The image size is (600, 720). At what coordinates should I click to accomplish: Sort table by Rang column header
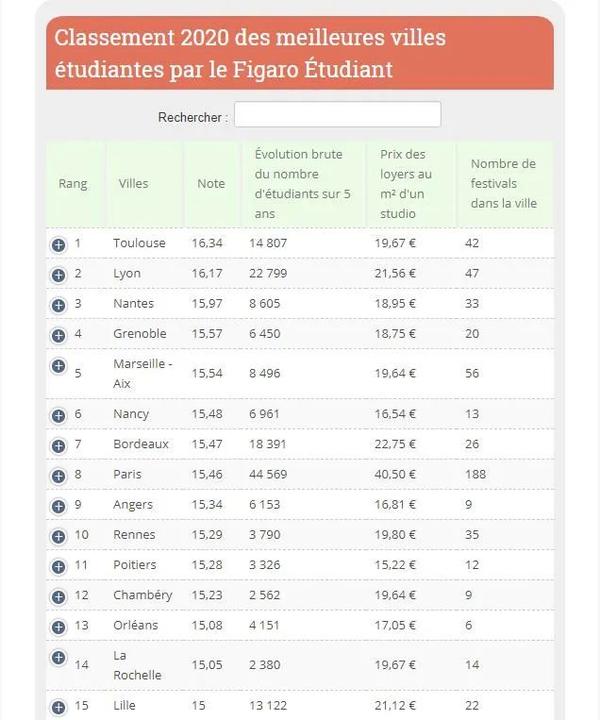coord(73,184)
